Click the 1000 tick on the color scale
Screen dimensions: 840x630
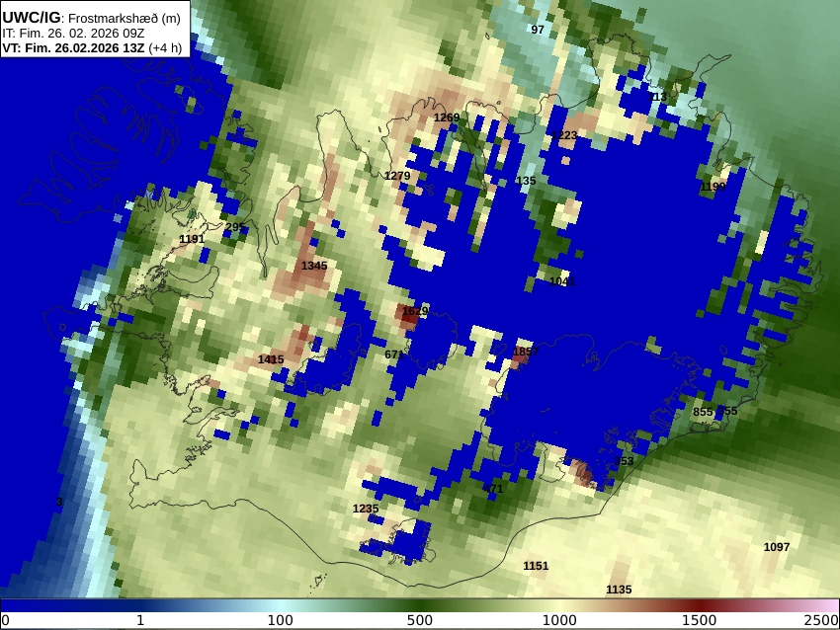pyautogui.click(x=559, y=620)
